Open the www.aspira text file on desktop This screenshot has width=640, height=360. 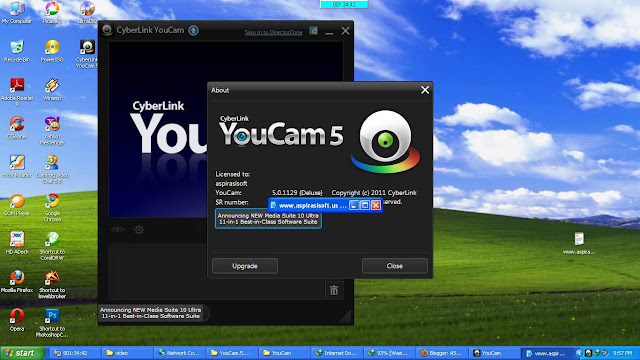(579, 243)
